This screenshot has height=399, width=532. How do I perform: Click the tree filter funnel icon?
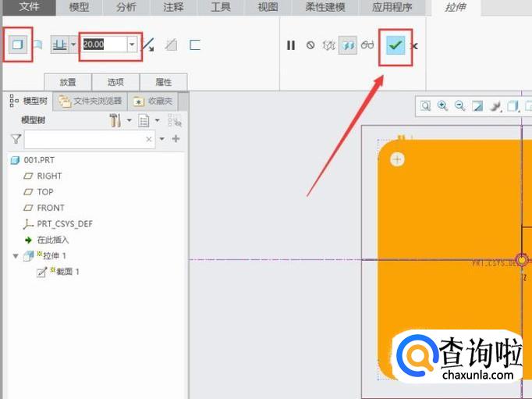(x=16, y=139)
